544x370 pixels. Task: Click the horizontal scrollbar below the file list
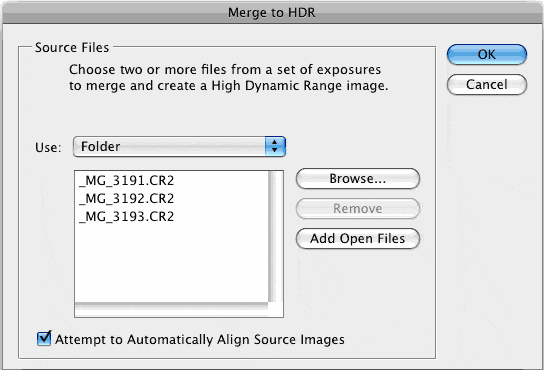[x=171, y=306]
